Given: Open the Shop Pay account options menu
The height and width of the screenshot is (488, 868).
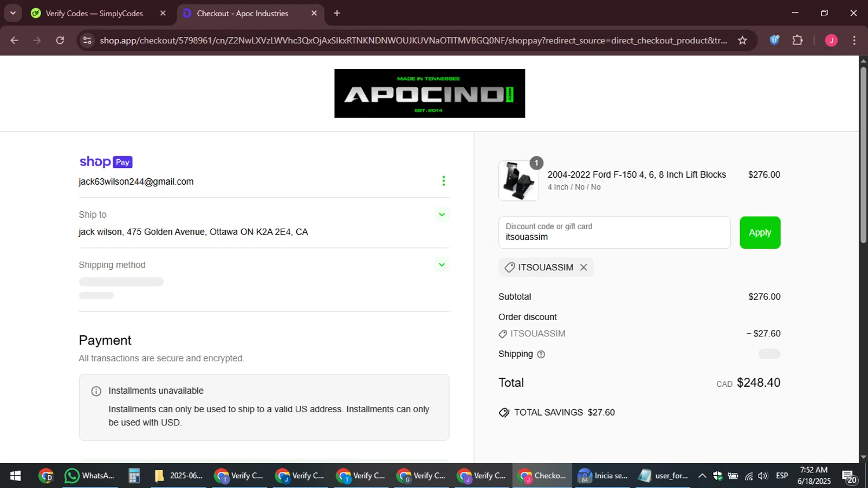Looking at the screenshot, I should click(x=443, y=181).
